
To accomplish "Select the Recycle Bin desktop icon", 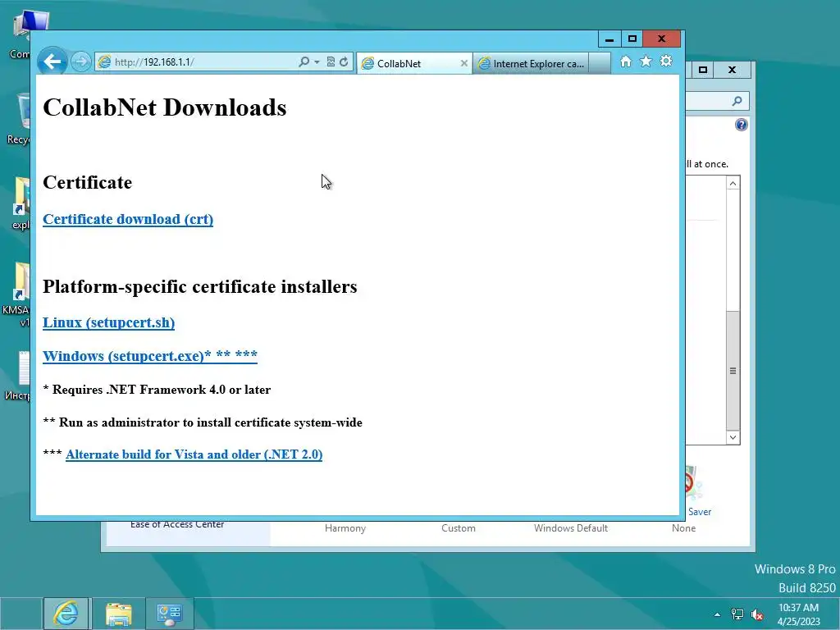I will click(x=20, y=119).
